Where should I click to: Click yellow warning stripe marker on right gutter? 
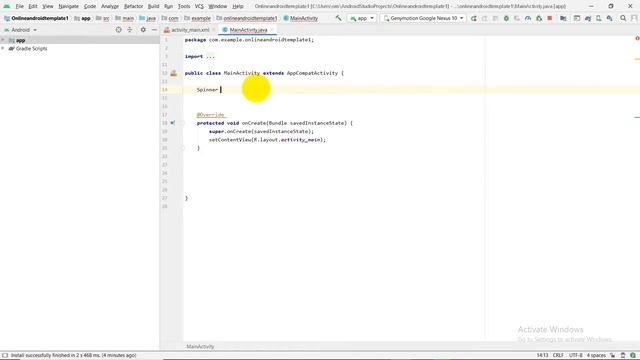point(637,59)
